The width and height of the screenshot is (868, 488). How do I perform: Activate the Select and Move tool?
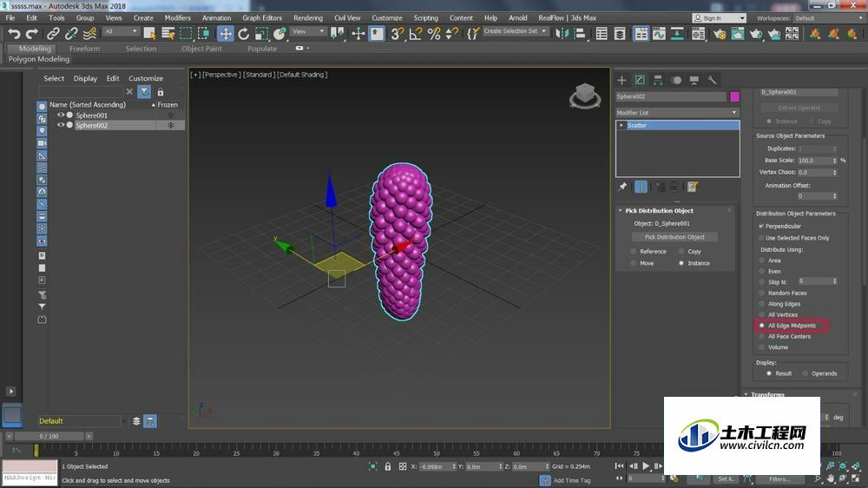coord(226,34)
